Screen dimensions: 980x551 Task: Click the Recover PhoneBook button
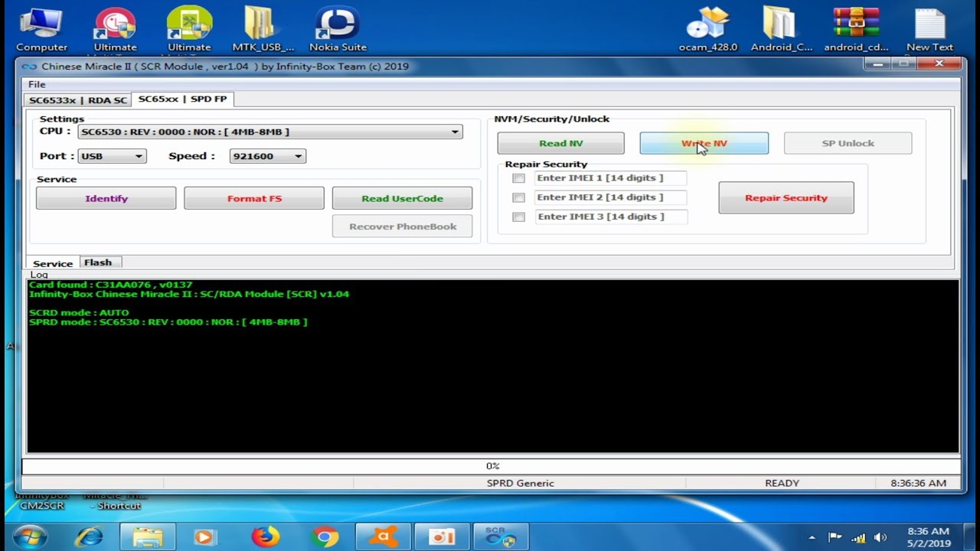point(402,227)
